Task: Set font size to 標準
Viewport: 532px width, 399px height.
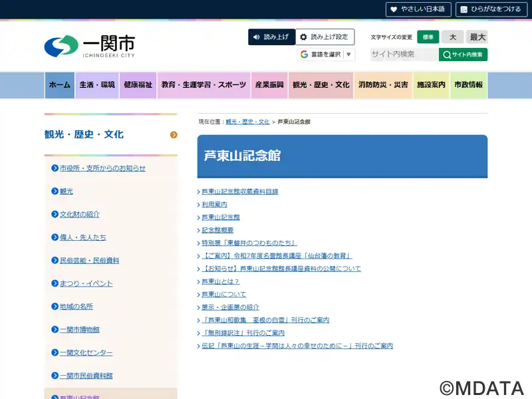Action: click(x=428, y=37)
